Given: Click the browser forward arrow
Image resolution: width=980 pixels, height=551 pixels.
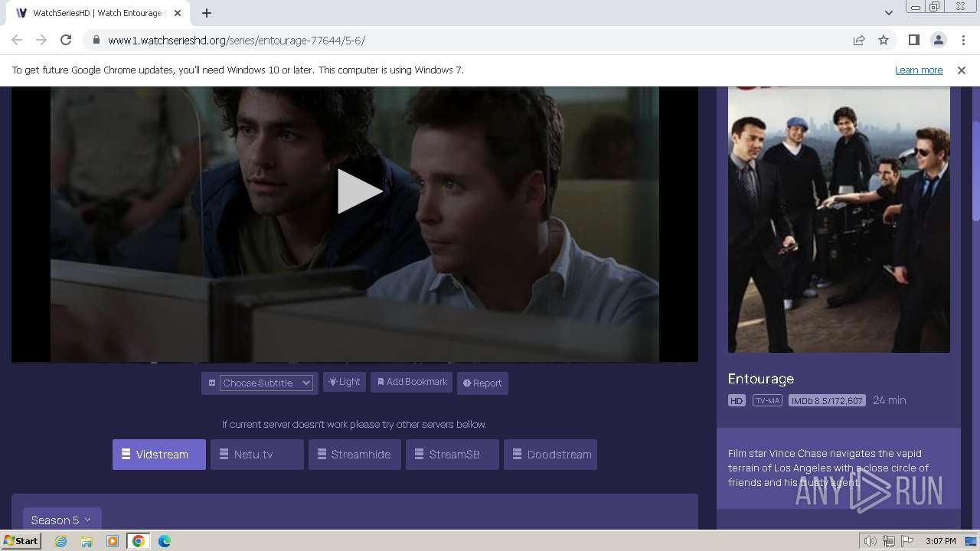Looking at the screenshot, I should coord(41,40).
